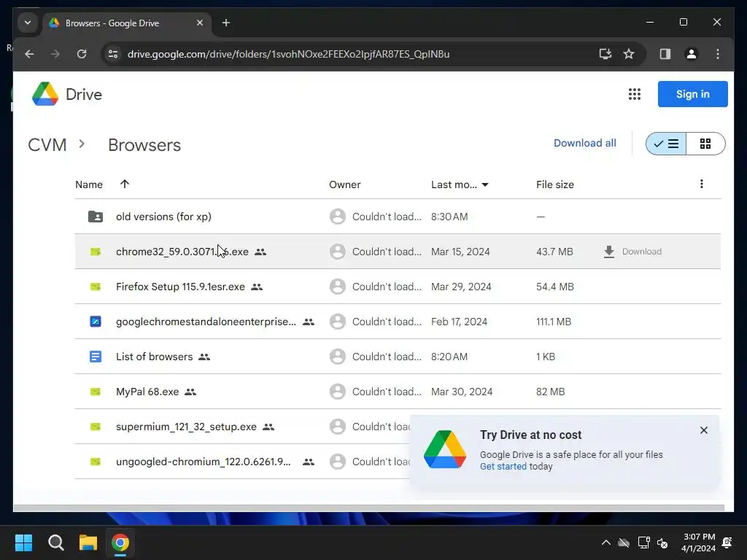This screenshot has height=560, width=747.
Task: Go back to the previous page
Action: [29, 54]
